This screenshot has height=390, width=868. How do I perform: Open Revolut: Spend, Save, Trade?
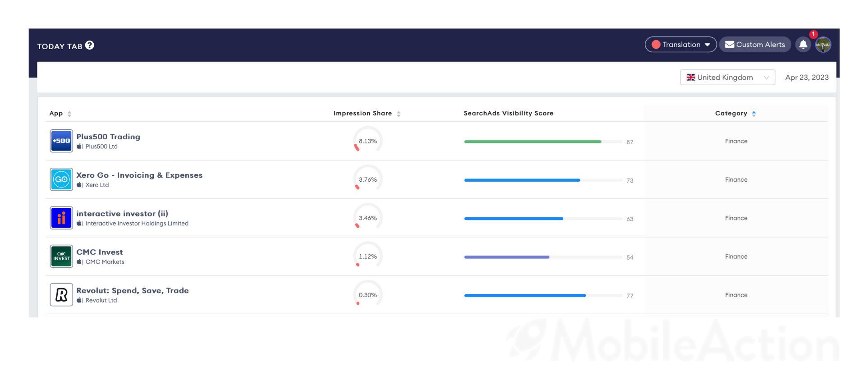(133, 291)
